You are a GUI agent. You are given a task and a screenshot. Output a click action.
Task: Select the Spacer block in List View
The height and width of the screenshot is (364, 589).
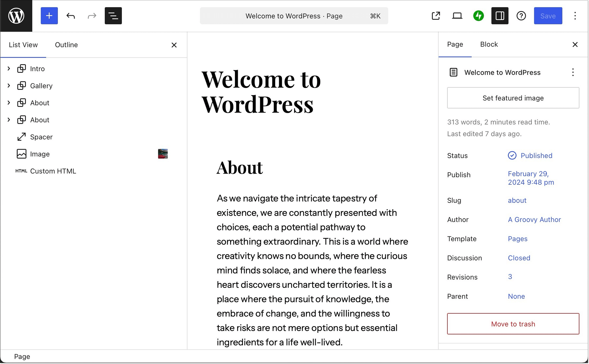41,137
